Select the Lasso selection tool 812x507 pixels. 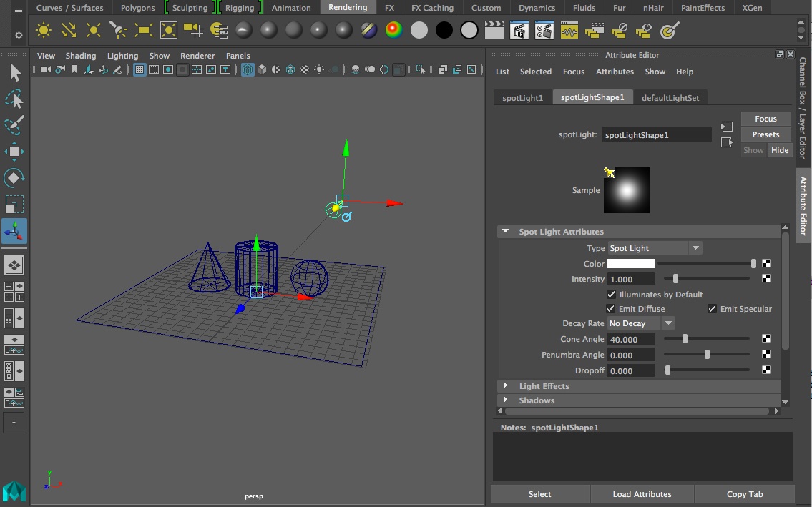pyautogui.click(x=14, y=99)
